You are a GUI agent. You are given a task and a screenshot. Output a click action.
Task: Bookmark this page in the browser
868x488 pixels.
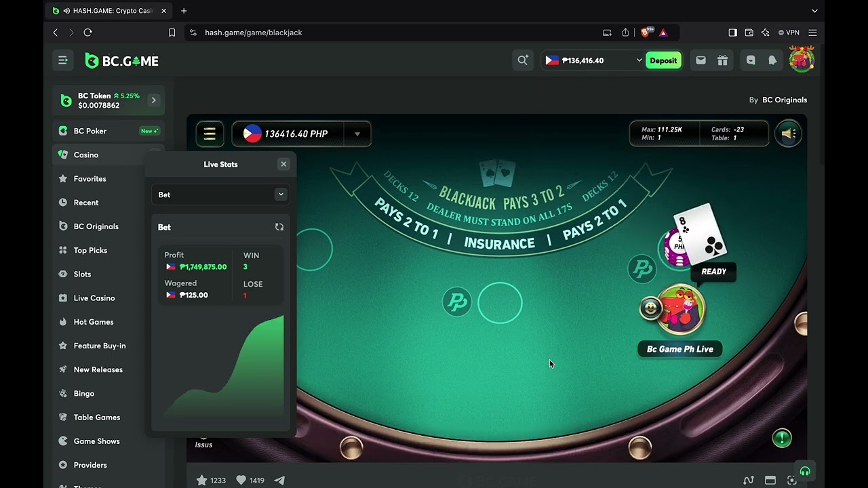coord(172,33)
